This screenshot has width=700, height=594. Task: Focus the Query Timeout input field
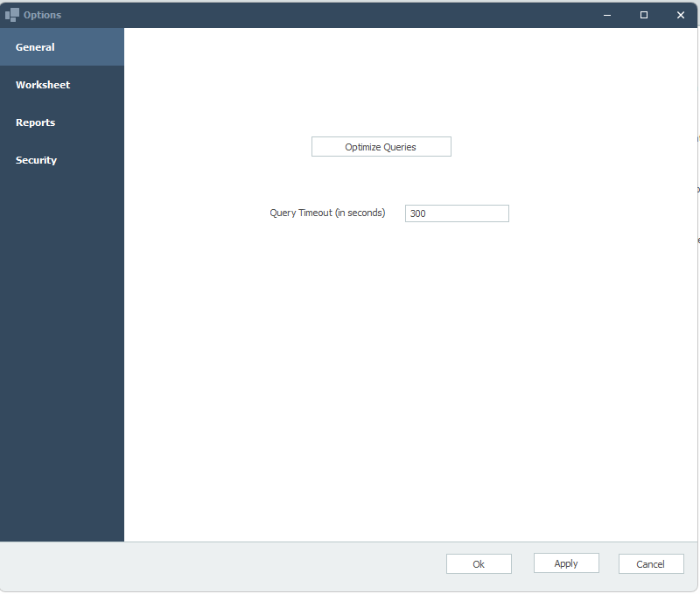click(457, 213)
